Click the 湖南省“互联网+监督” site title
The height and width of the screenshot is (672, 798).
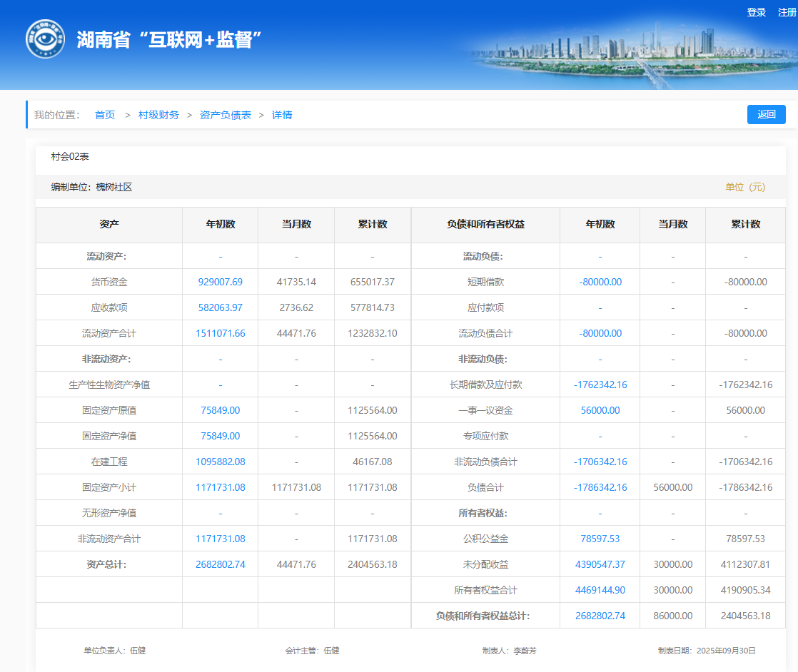tap(169, 40)
